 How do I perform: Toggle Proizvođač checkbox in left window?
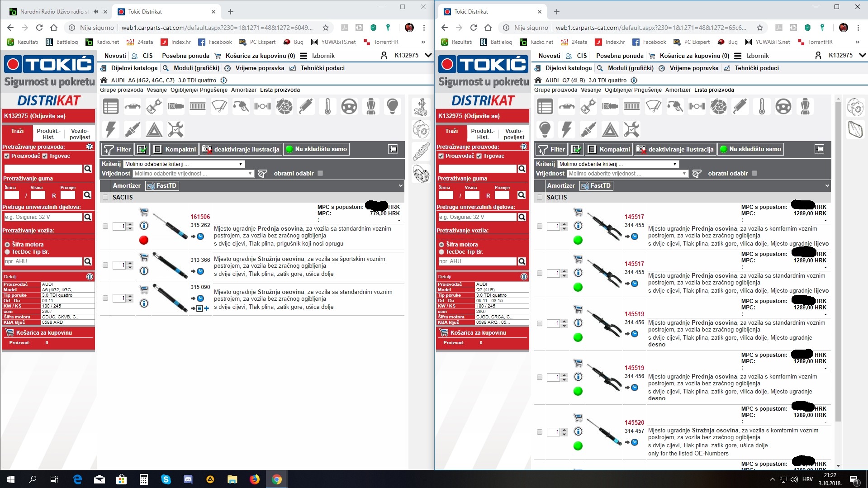7,156
